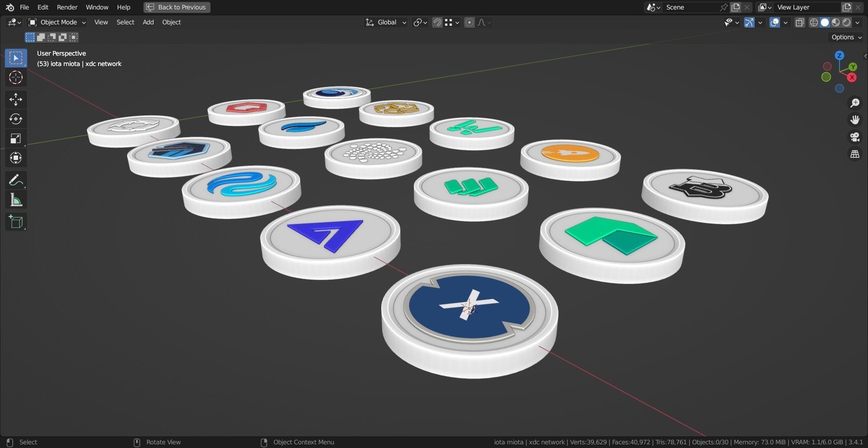Click the Back to Previous button
The height and width of the screenshot is (448, 868).
tap(177, 7)
